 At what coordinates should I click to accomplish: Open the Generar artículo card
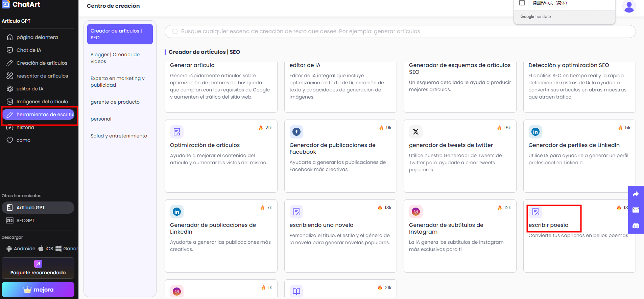[x=221, y=87]
